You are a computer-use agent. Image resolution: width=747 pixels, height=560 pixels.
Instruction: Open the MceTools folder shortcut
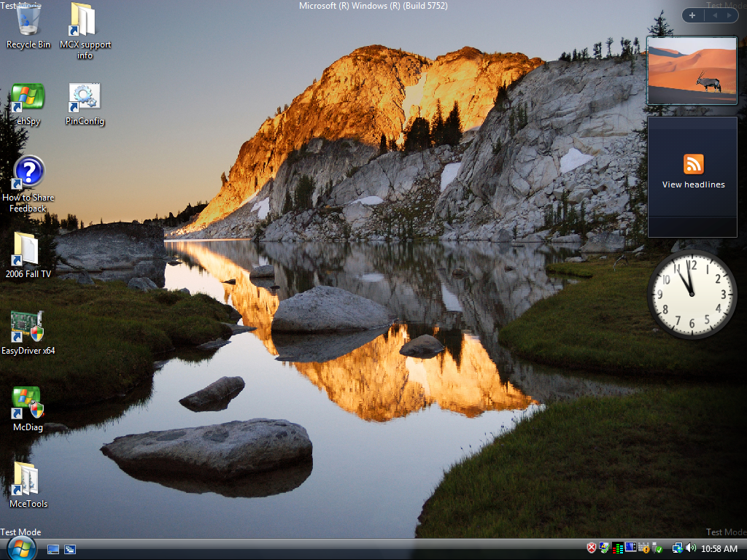pyautogui.click(x=28, y=480)
